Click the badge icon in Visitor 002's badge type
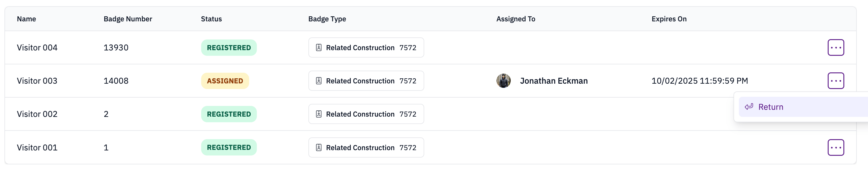Viewport: 868px width, 181px height. point(318,114)
